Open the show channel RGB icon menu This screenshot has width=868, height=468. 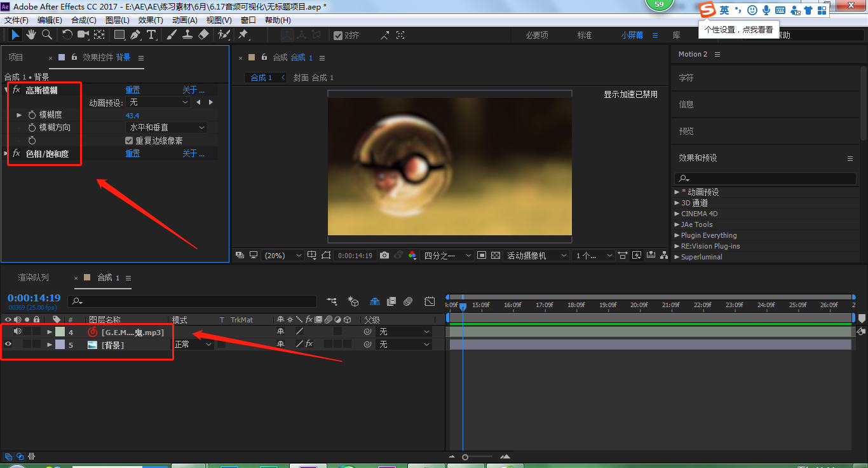tap(412, 255)
